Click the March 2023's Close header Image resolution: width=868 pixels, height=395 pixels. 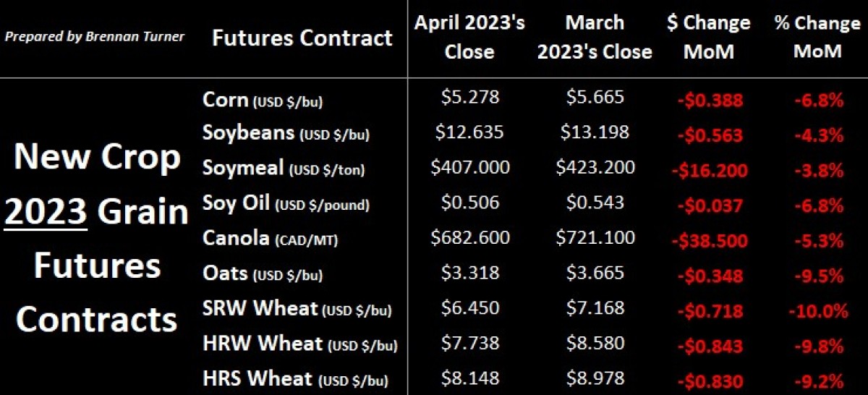click(x=595, y=37)
